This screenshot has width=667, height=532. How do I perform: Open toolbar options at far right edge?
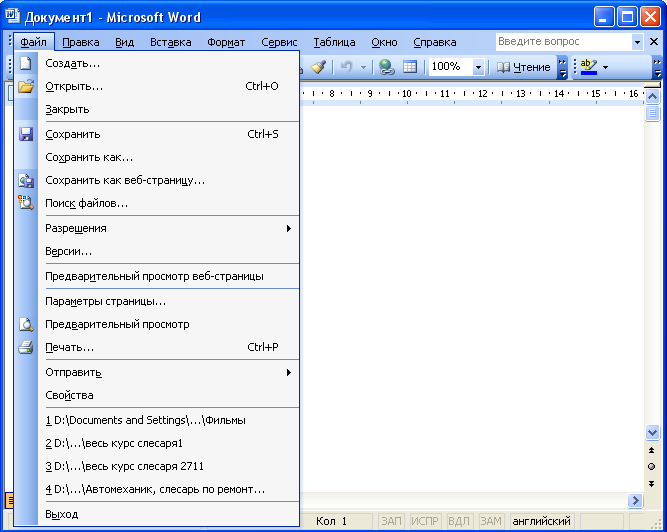657,67
